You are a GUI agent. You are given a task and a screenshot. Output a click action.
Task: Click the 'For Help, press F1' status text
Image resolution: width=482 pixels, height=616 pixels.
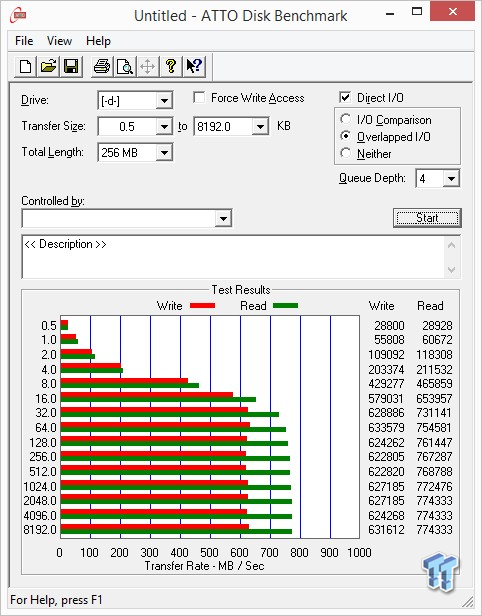[57, 600]
